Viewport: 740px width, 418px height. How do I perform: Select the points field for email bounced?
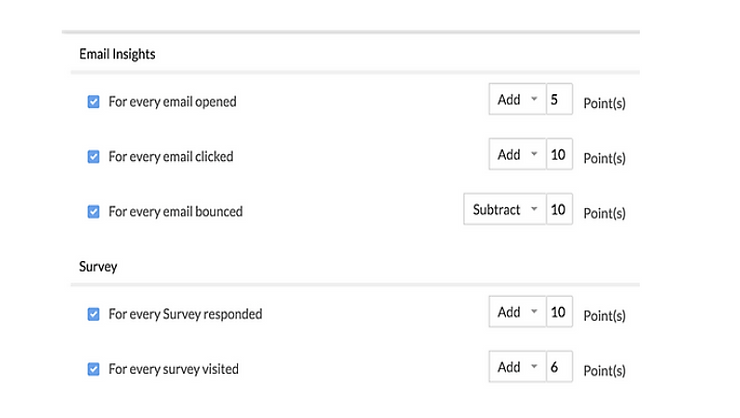[x=559, y=210]
